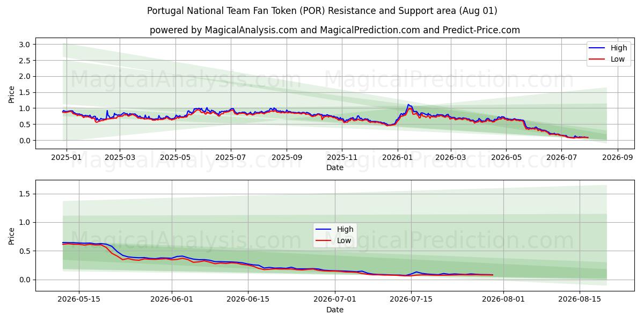Screen dimensions: 644x322
Task: Click the '2025-05' date tick label
Action: (x=175, y=158)
